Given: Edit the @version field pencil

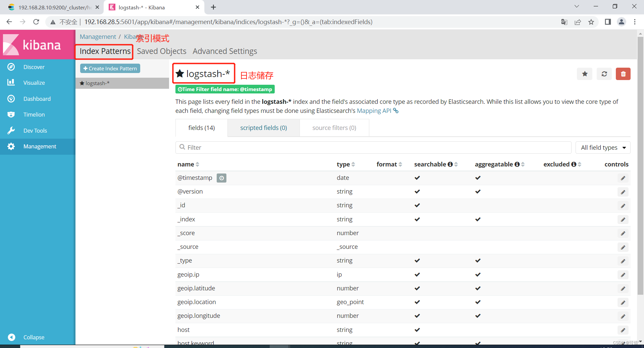Looking at the screenshot, I should [623, 192].
